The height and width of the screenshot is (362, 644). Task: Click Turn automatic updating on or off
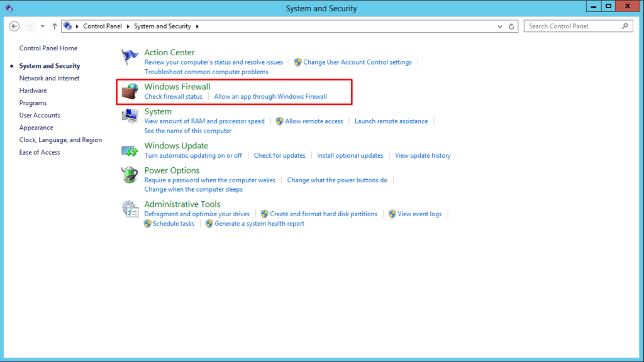point(193,156)
